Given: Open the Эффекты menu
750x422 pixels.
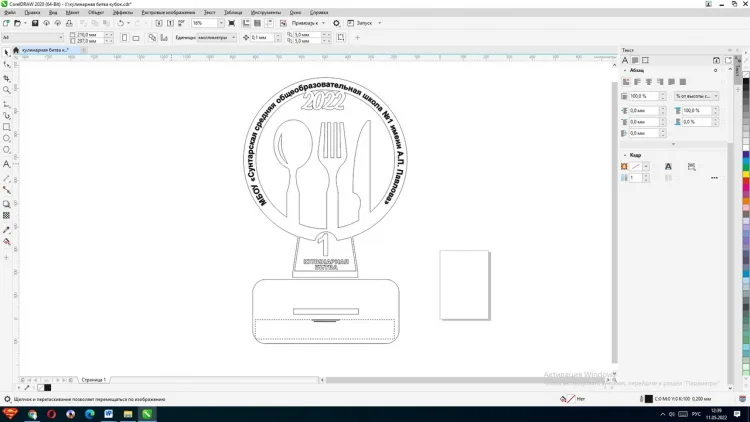Looking at the screenshot, I should click(123, 12).
